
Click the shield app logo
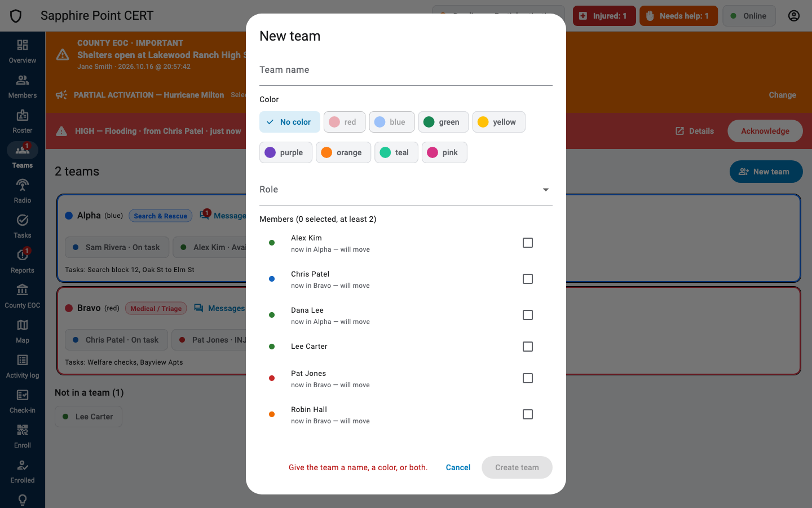[x=16, y=16]
